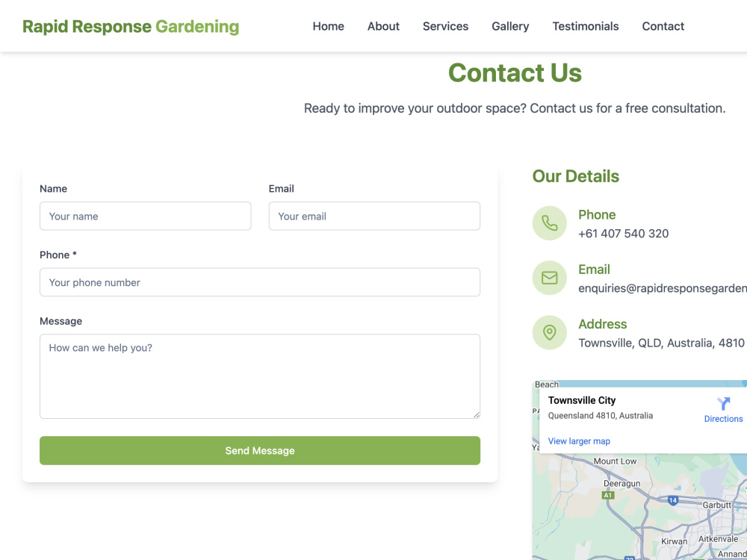Go to the About section

tap(383, 26)
